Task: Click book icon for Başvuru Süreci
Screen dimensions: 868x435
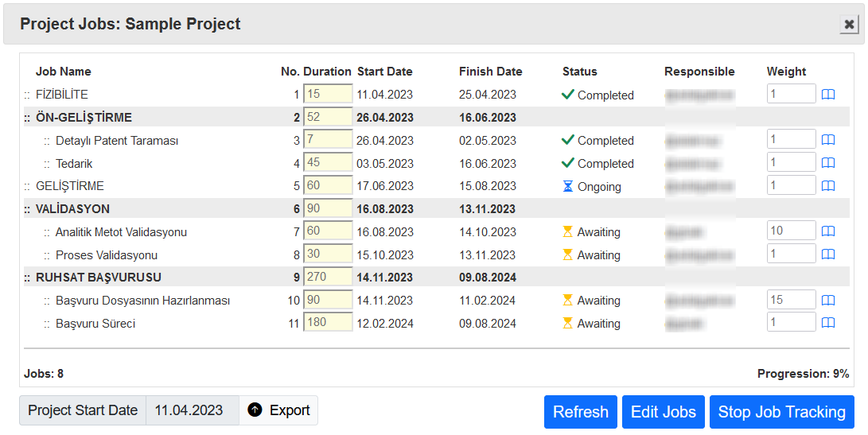Action: (x=828, y=323)
